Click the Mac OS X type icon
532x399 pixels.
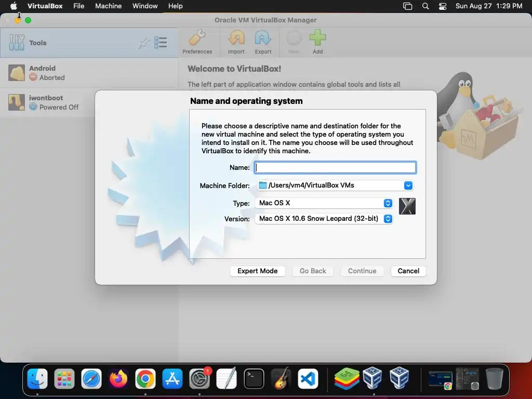click(407, 206)
